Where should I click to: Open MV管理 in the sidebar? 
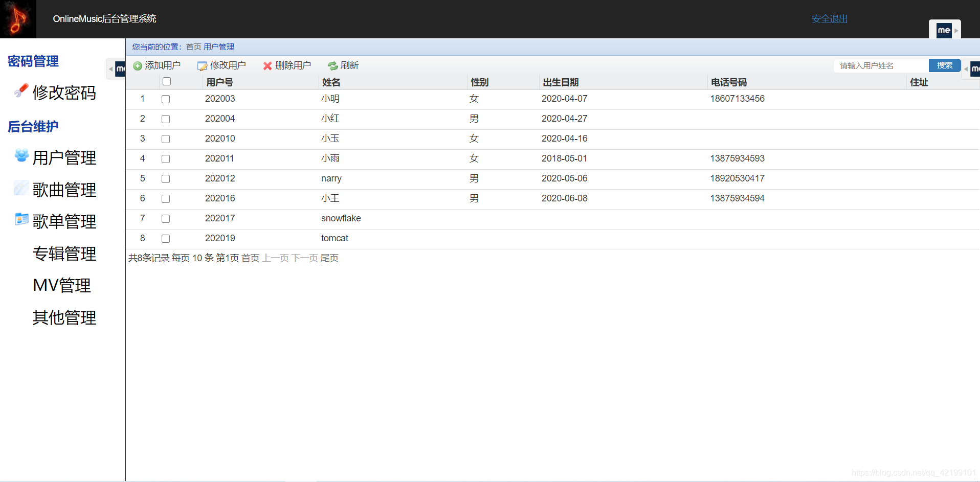point(62,285)
